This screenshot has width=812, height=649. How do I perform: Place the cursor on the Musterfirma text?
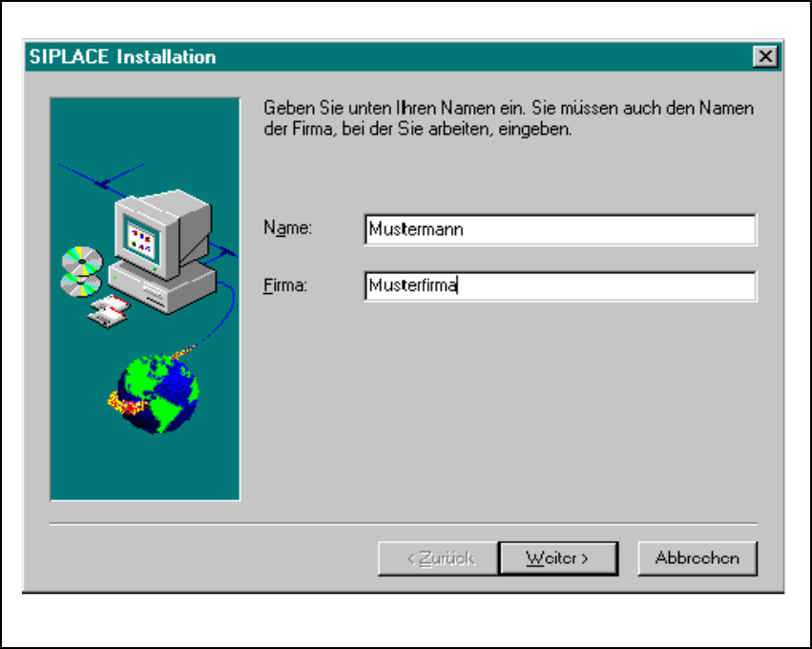pyautogui.click(x=412, y=285)
